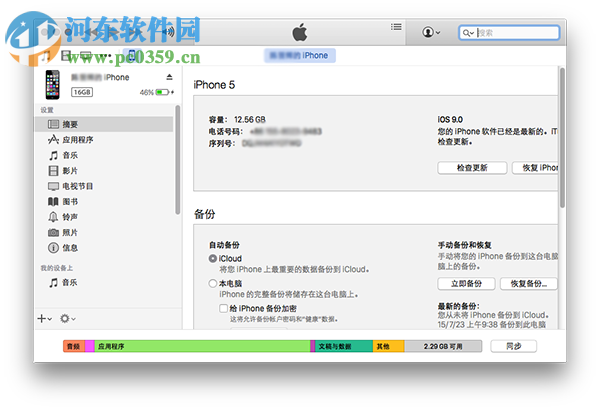
Task: Select 摘要 in the sidebar
Action: point(104,124)
